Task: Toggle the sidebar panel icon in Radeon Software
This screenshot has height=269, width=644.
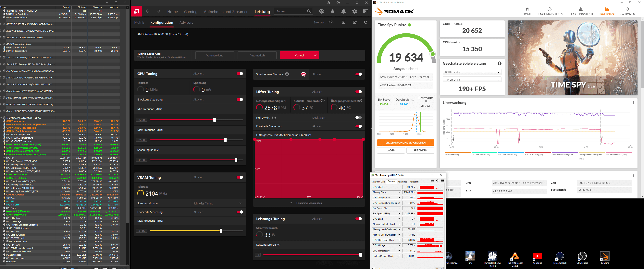Action: [x=365, y=11]
